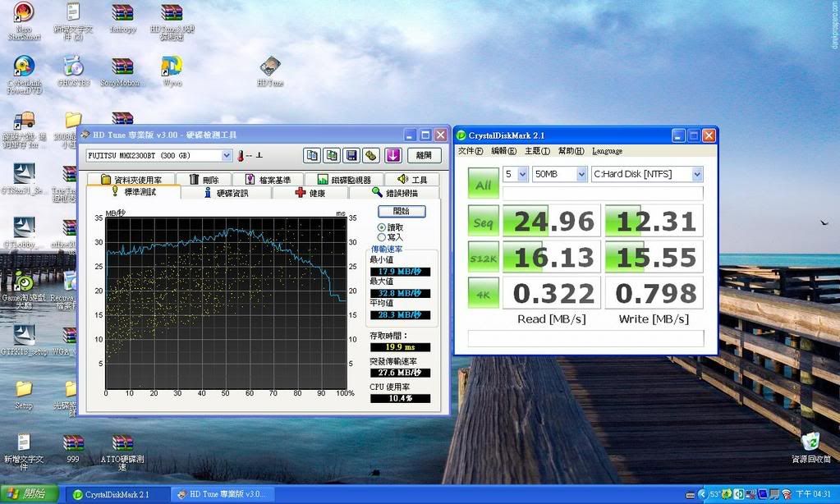Run all tests with the All button
This screenshot has width=840, height=504.
(x=483, y=183)
